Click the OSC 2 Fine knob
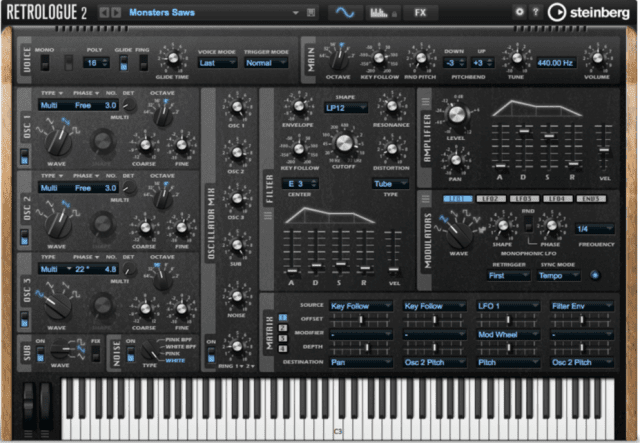The width and height of the screenshot is (640, 443). pyautogui.click(x=181, y=227)
